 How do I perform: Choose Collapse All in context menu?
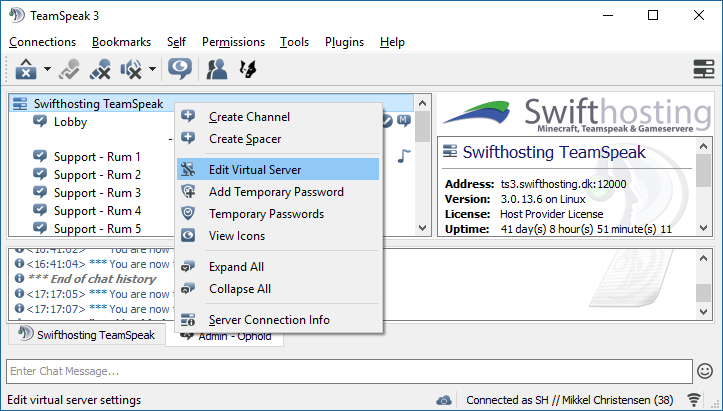(x=278, y=289)
